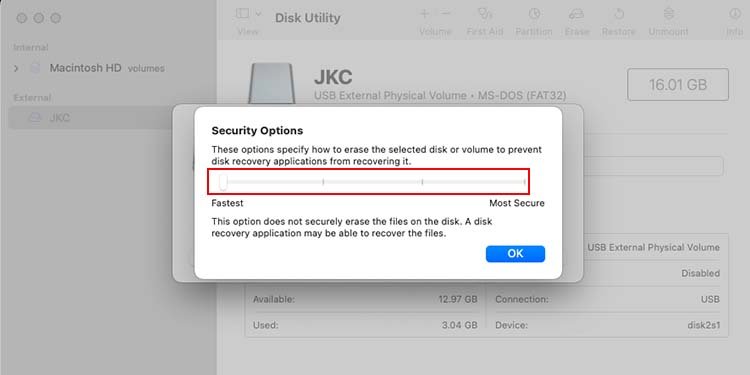750x375 pixels.
Task: Expand Macintosh HD volumes tree
Action: [x=16, y=68]
